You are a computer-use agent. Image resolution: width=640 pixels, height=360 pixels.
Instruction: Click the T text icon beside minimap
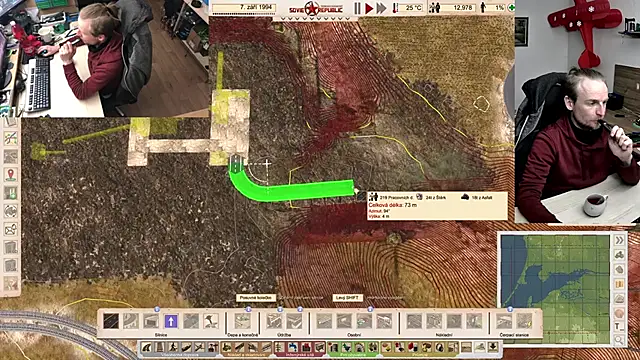click(x=620, y=326)
